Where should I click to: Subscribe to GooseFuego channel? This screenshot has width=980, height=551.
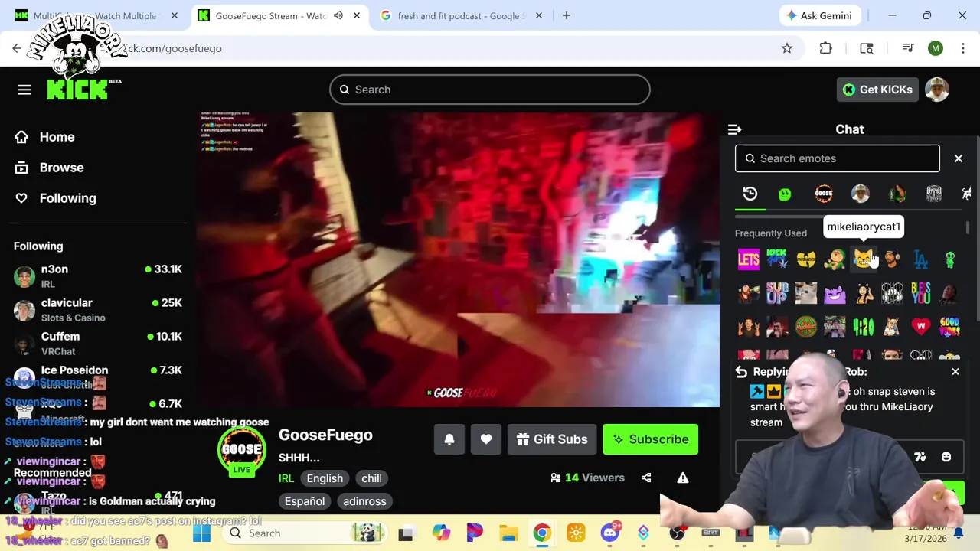tap(650, 439)
